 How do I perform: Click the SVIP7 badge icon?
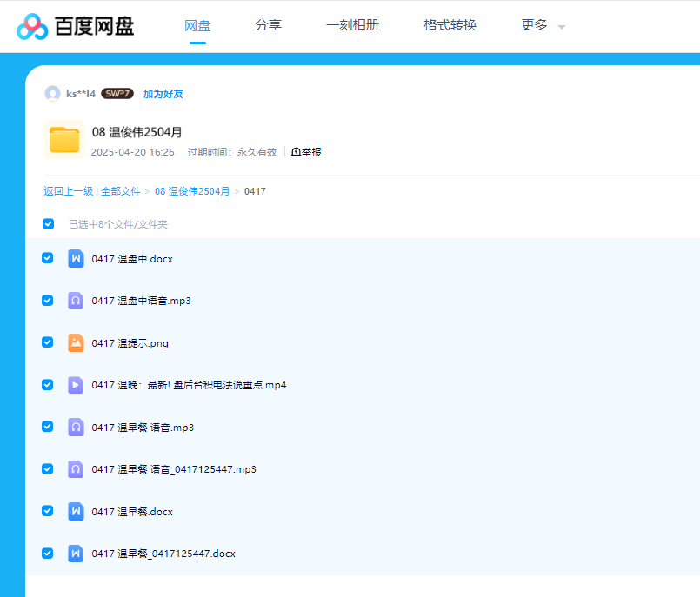coord(117,94)
